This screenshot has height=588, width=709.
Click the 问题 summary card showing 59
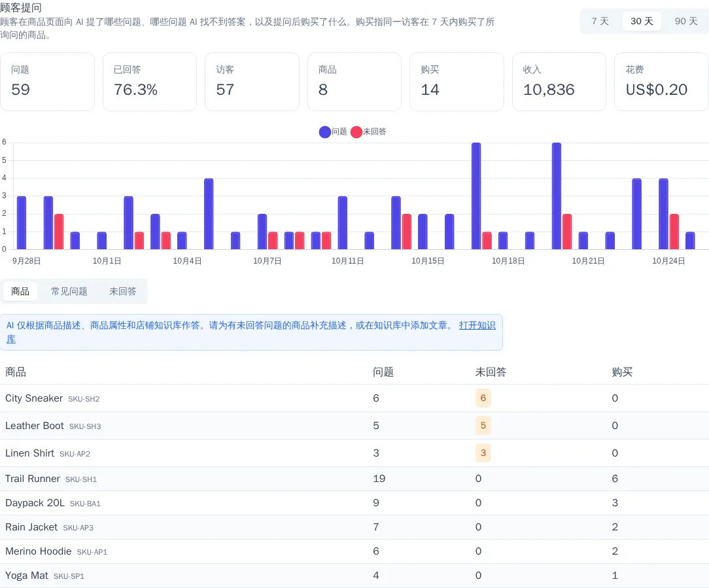(x=48, y=82)
